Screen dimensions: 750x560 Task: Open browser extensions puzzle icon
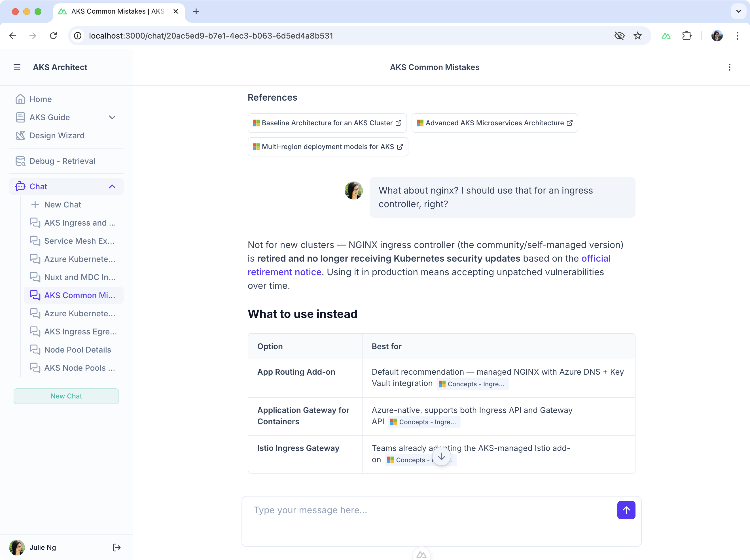(x=687, y=36)
